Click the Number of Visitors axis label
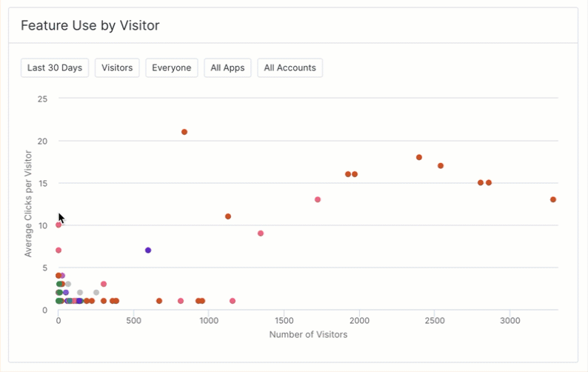Screen dimensions: 588x372 tap(308, 334)
